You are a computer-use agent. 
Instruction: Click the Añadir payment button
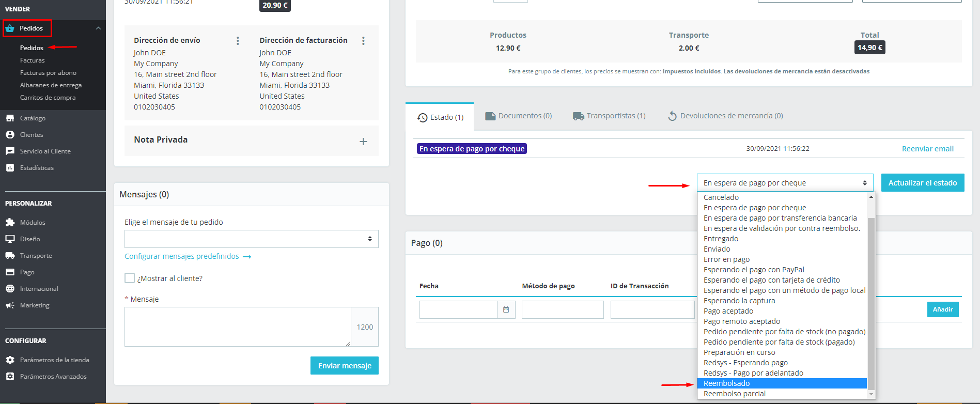click(943, 309)
